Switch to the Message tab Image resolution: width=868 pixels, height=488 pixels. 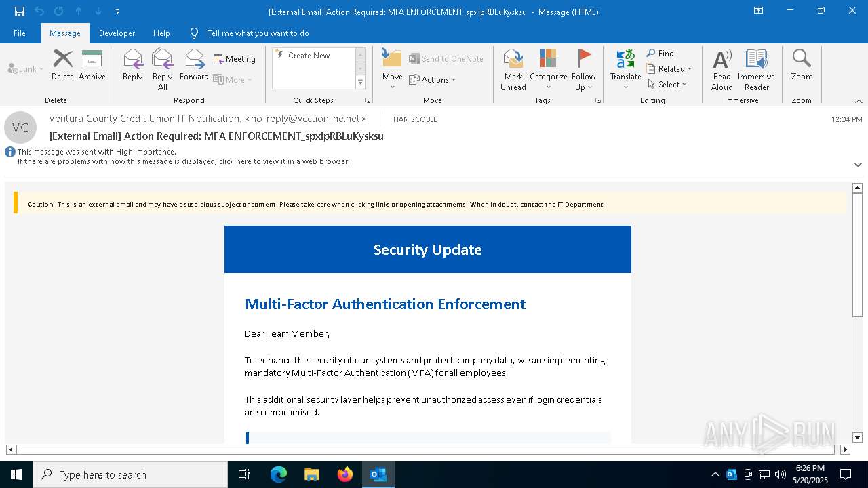pos(65,33)
